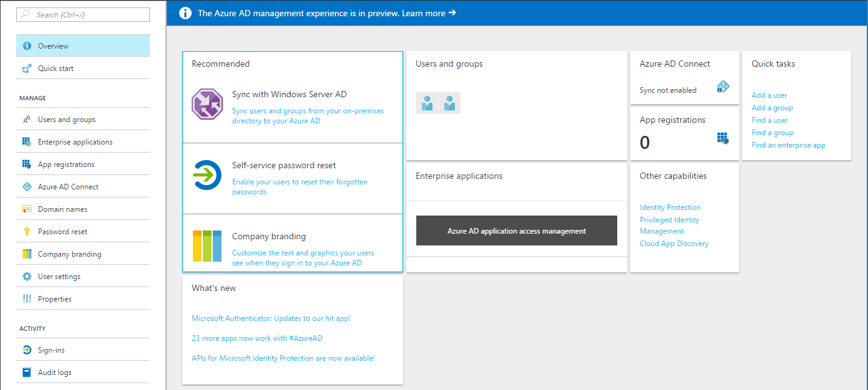Screen dimensions: 868x390
Task: Click the User settings gear icon
Action: 27,277
